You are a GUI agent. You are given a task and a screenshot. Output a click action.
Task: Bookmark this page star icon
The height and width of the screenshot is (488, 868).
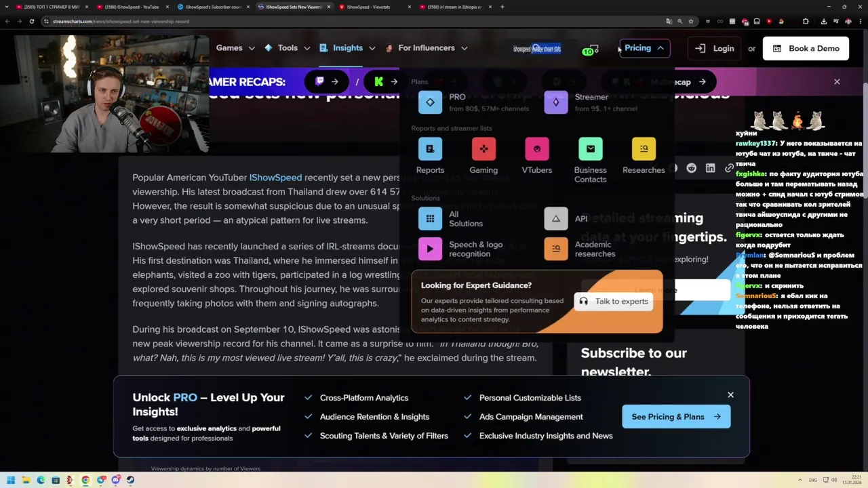coord(692,21)
